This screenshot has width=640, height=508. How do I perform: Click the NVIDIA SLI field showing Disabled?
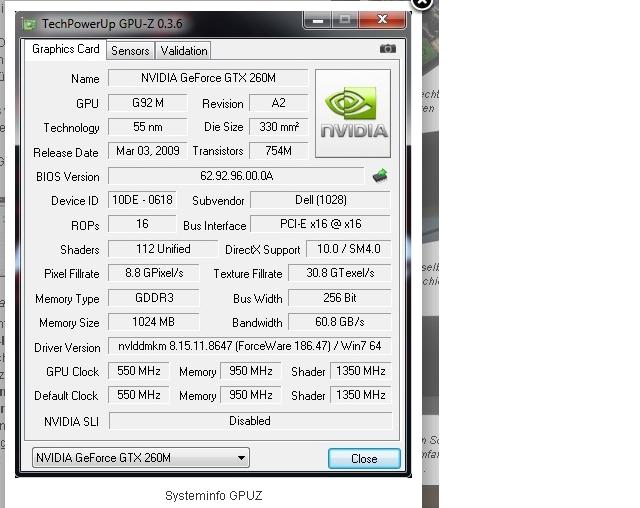[x=250, y=421]
